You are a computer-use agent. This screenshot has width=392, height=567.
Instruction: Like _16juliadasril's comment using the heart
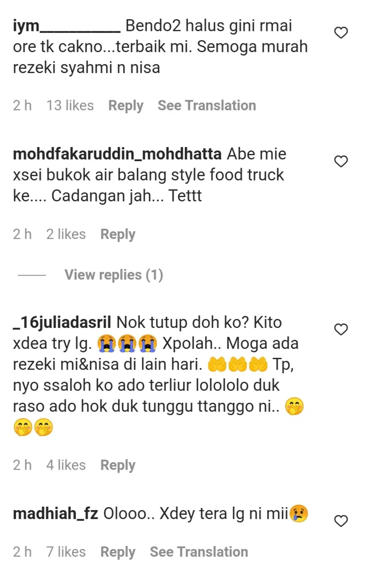(341, 329)
